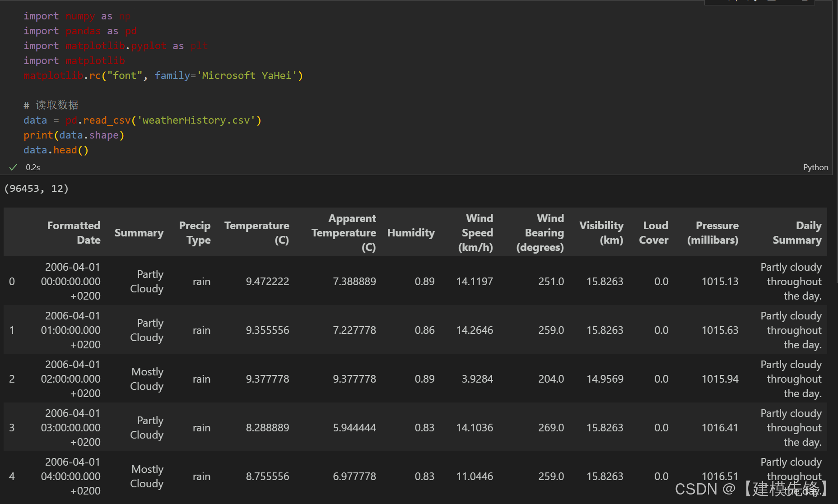Click wind speed value 3.9284
The width and height of the screenshot is (838, 504).
477,379
